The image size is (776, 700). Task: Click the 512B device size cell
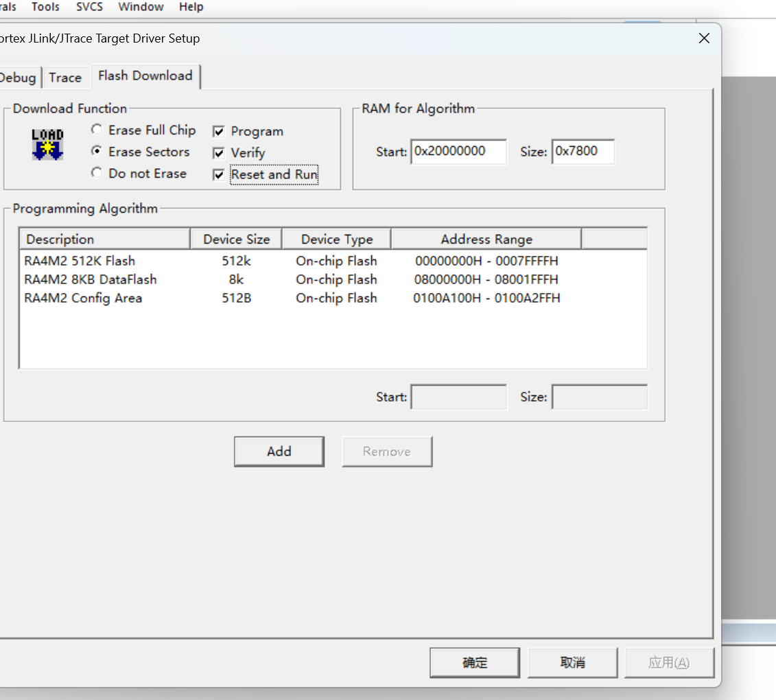237,298
